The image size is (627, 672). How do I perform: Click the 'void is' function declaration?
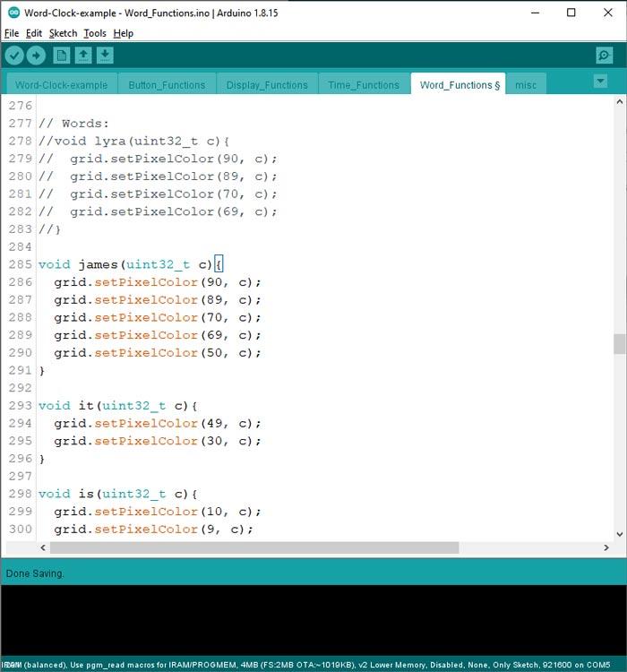pyautogui.click(x=118, y=494)
